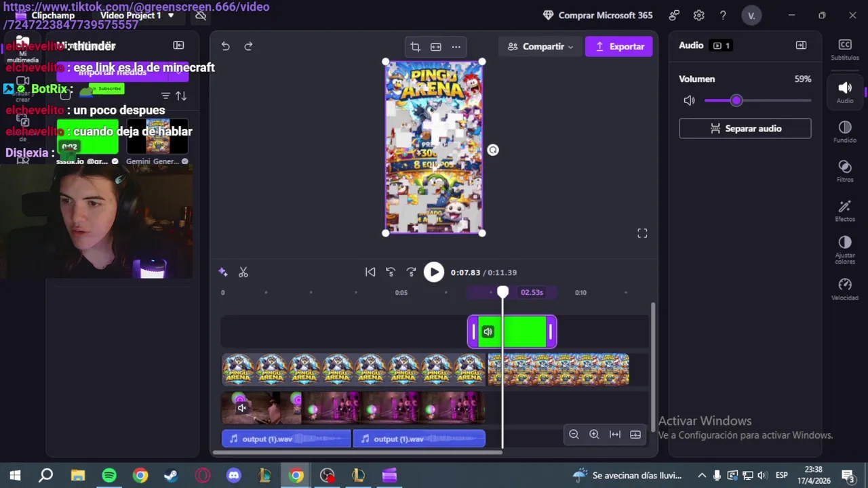Click the Separar audio button

745,128
